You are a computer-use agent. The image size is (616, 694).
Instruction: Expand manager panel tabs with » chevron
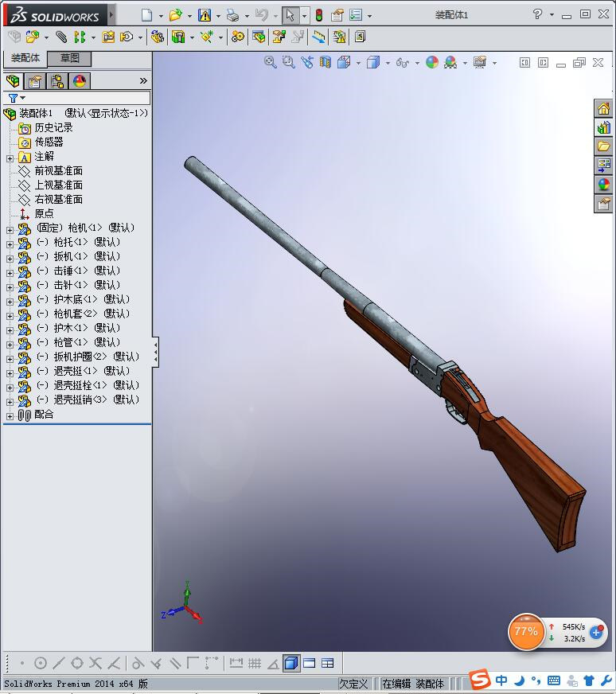[x=143, y=80]
